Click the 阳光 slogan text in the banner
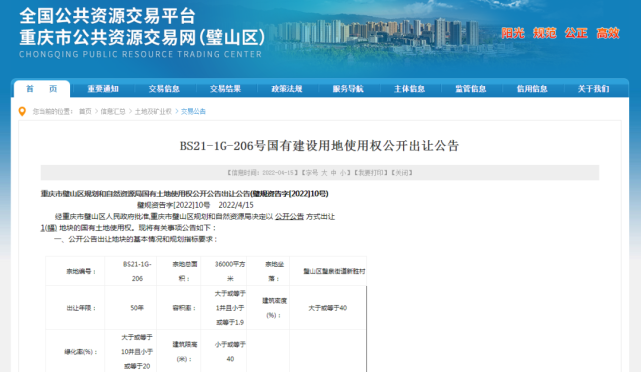641x372 pixels. (513, 33)
